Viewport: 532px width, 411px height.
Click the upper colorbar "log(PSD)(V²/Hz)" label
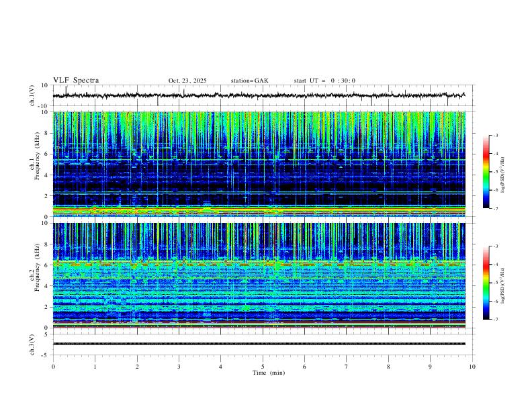pyautogui.click(x=503, y=175)
